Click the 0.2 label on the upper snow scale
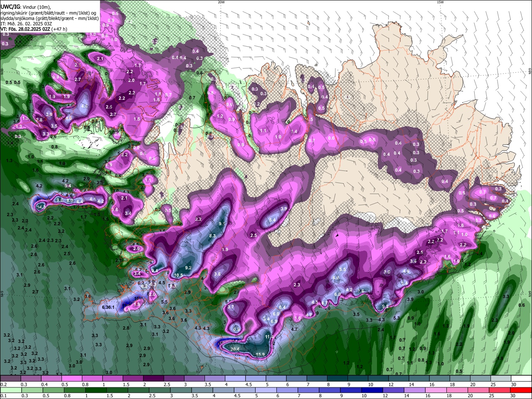 point(4,384)
